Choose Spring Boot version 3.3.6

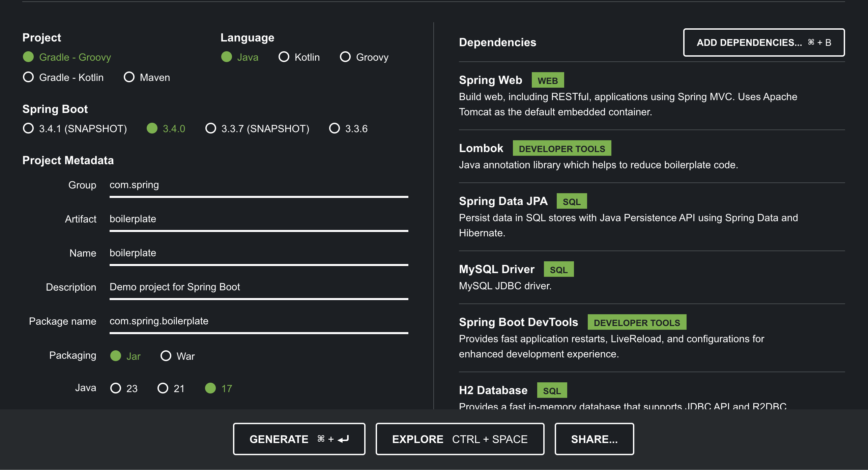click(335, 128)
